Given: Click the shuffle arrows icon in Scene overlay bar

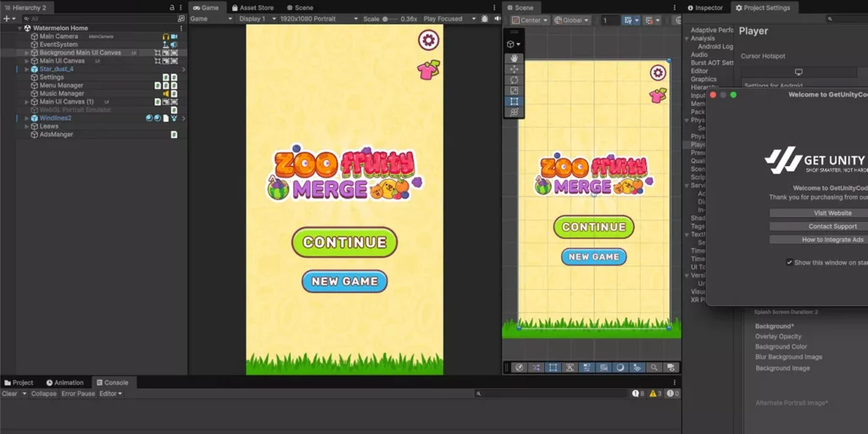Looking at the screenshot, I should [536, 367].
